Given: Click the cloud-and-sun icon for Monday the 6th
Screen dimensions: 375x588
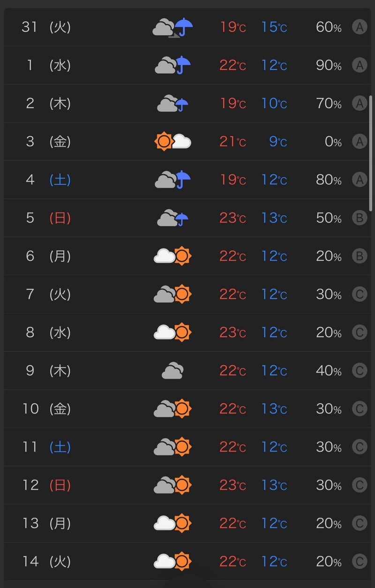Looking at the screenshot, I should point(173,256).
